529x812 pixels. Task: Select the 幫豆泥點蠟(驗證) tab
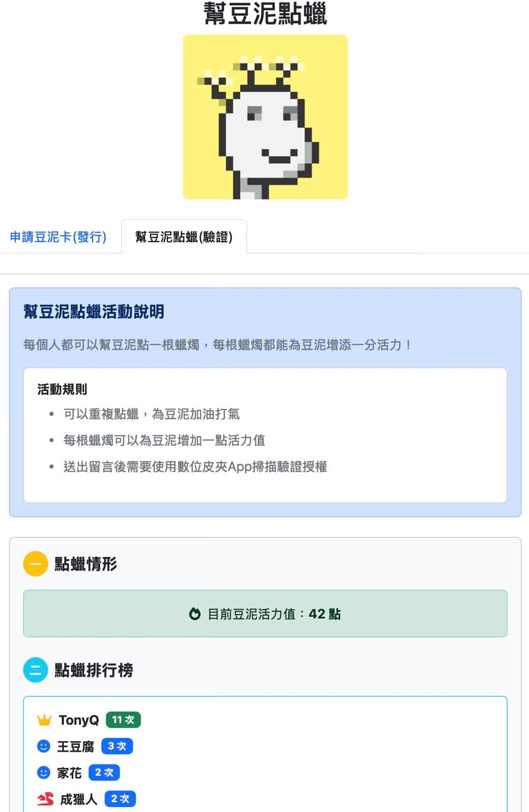click(x=184, y=237)
